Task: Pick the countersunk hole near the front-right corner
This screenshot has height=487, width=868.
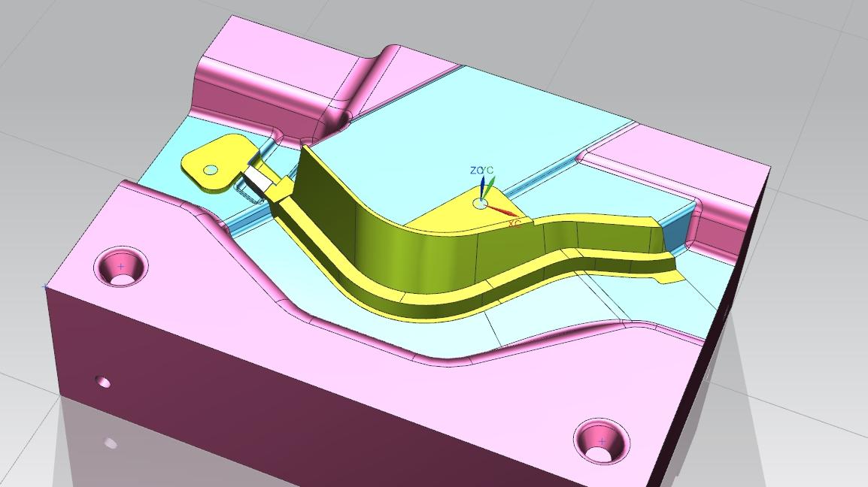Action: (602, 442)
